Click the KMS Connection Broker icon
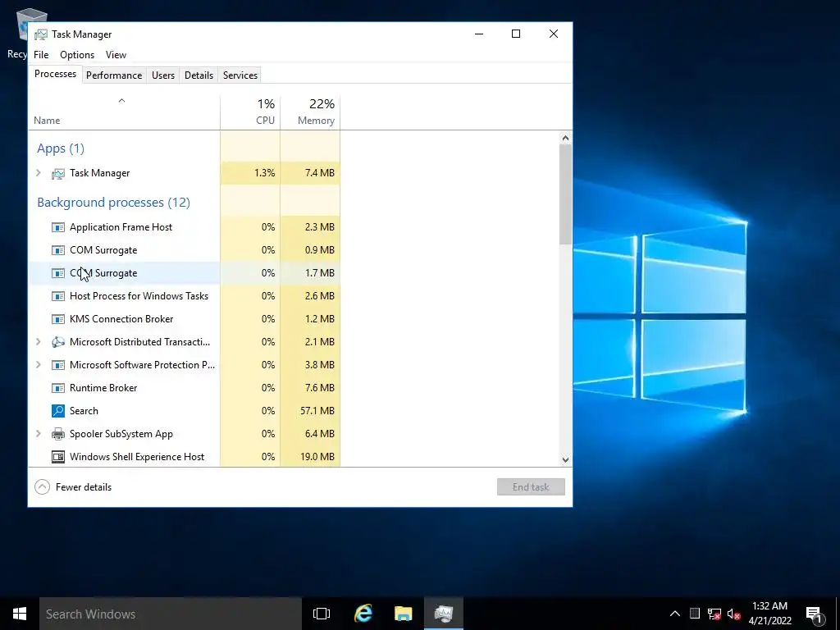This screenshot has height=630, width=840. point(58,319)
